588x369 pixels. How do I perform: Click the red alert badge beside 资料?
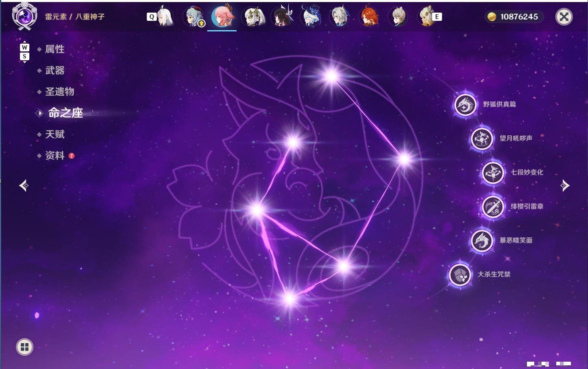point(72,156)
